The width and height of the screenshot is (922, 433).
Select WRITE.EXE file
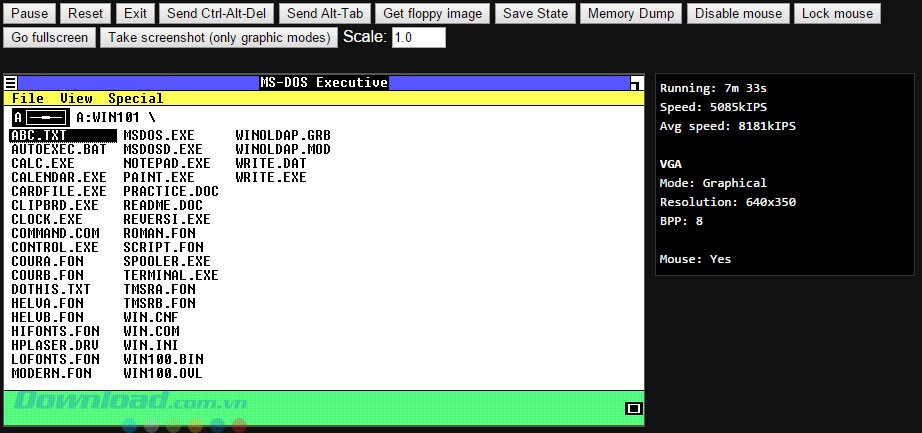271,177
